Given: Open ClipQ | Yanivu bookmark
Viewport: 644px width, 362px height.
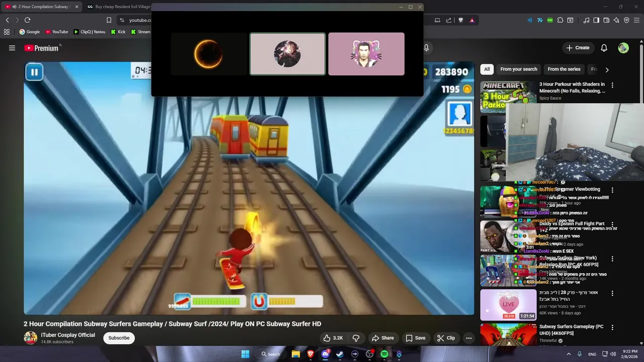Looking at the screenshot, I should point(90,32).
